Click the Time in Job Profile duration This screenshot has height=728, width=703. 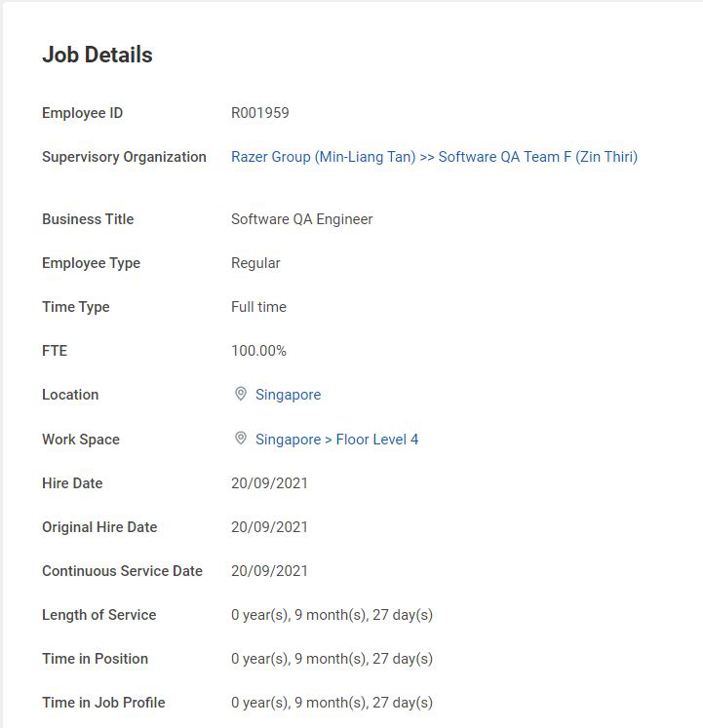[x=332, y=703]
